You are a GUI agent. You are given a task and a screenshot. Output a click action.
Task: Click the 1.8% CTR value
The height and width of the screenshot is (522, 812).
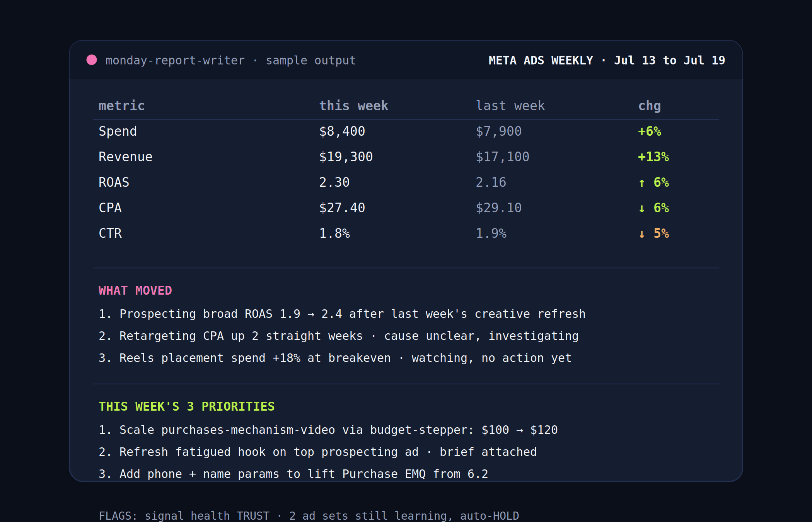334,233
